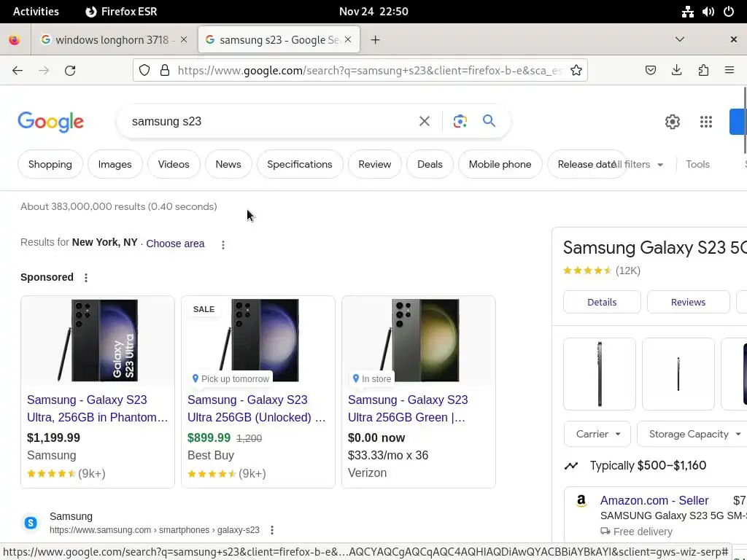Screen dimensions: 747x560
Task: Expand the All filters dropdown
Action: tap(638, 164)
